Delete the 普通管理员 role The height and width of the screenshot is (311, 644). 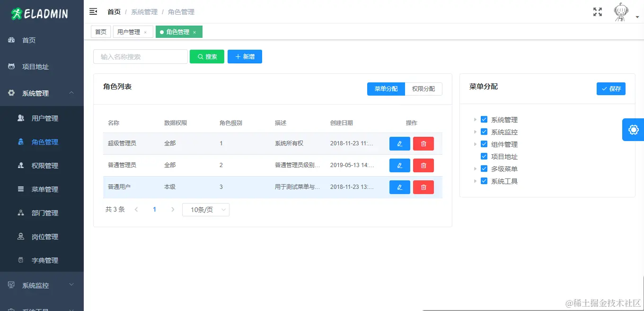click(423, 165)
